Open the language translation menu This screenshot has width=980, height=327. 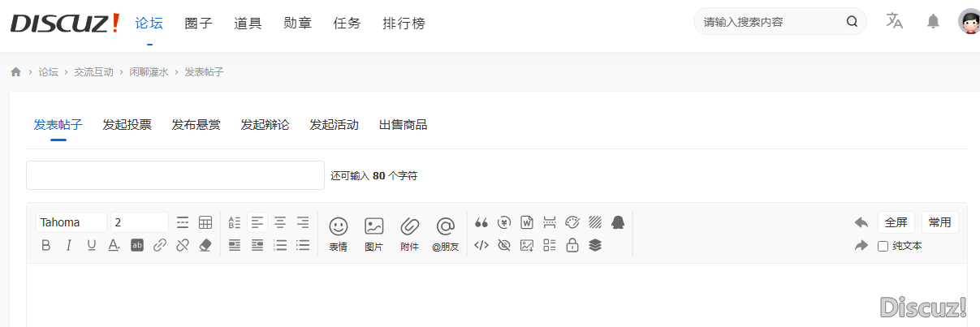pos(895,22)
